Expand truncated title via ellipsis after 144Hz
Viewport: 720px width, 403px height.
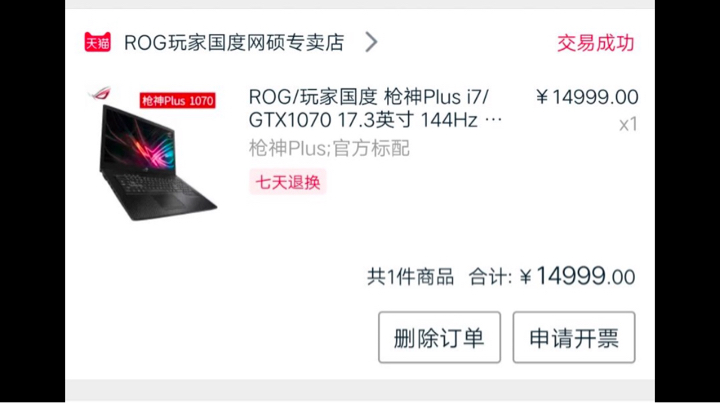point(494,120)
